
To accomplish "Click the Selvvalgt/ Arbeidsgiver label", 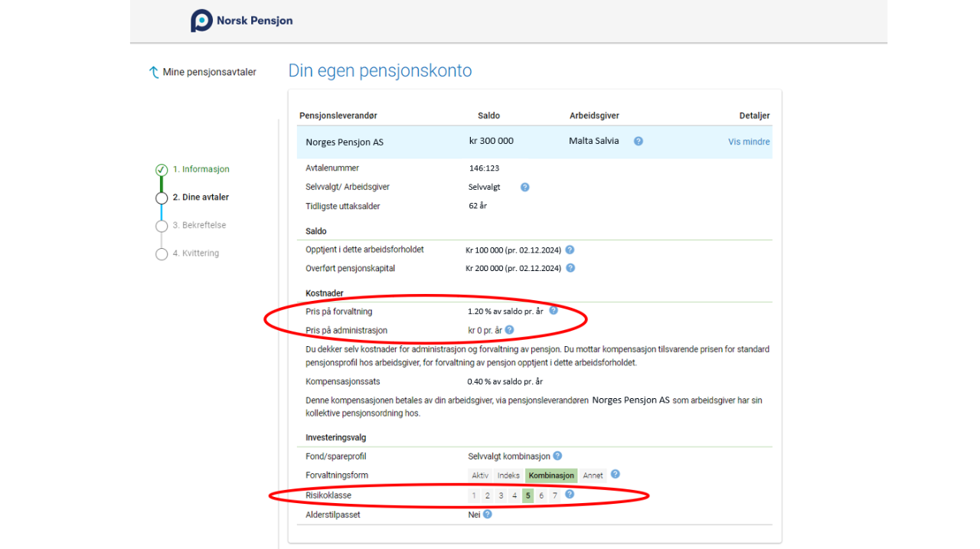I will pyautogui.click(x=348, y=187).
